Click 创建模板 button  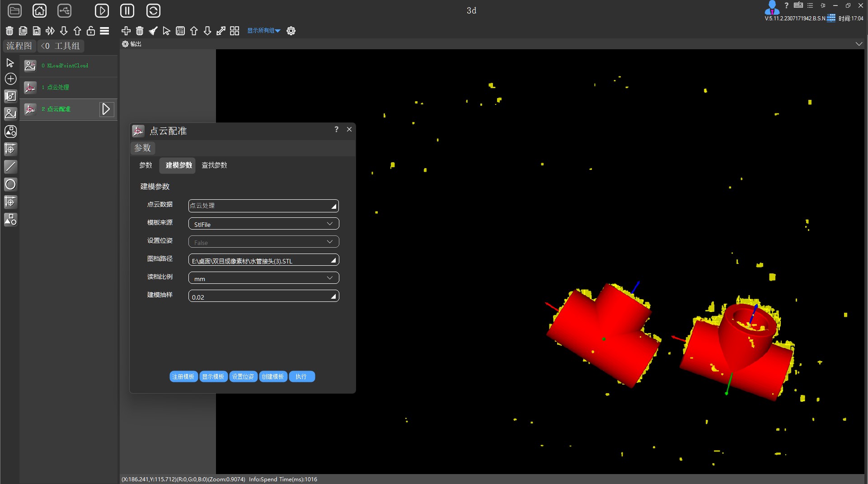point(273,376)
